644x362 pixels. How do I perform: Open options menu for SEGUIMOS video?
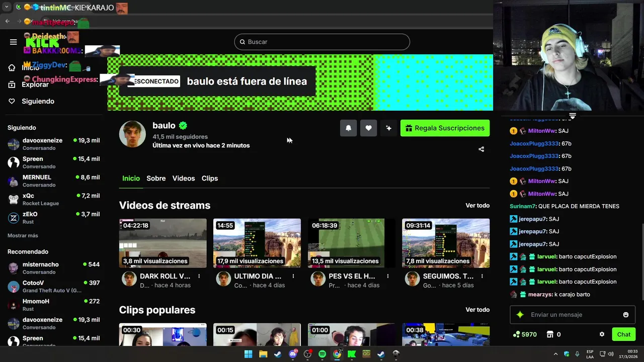(x=482, y=276)
